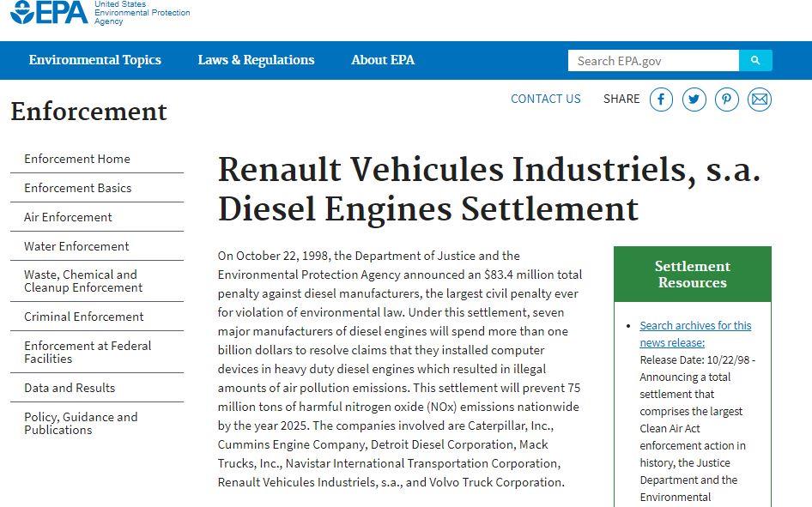Go to Enforcement Home
This screenshot has width=812, height=507.
point(97,159)
